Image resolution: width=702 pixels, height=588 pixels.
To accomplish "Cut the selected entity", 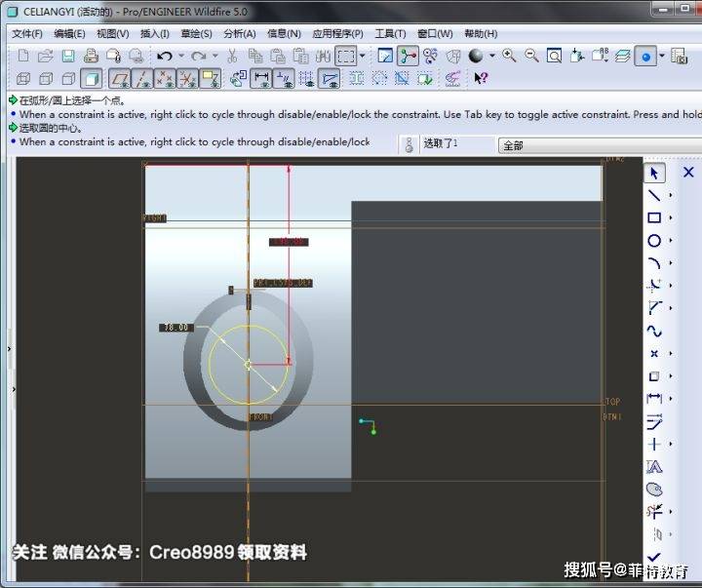I will pyautogui.click(x=232, y=56).
